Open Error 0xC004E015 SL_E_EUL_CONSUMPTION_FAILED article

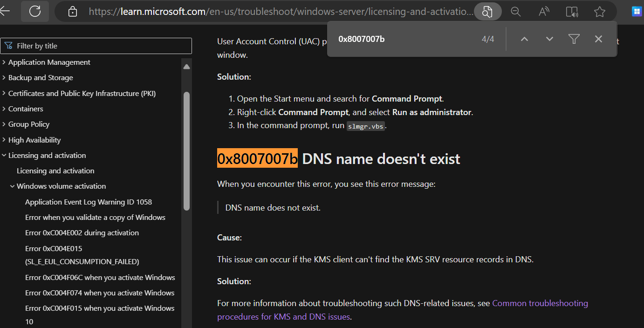[82, 255]
